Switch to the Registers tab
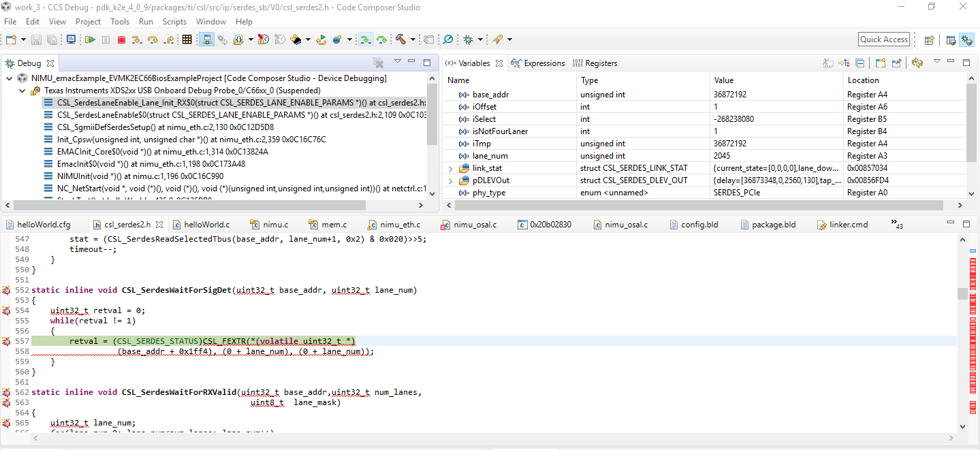Screen dimensions: 980x450 click(595, 63)
